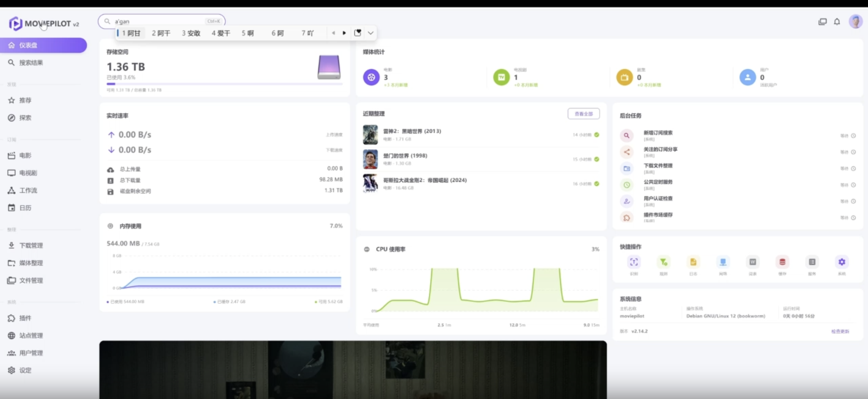Open 下载管理 in the sidebar
The image size is (868, 399).
point(43,245)
